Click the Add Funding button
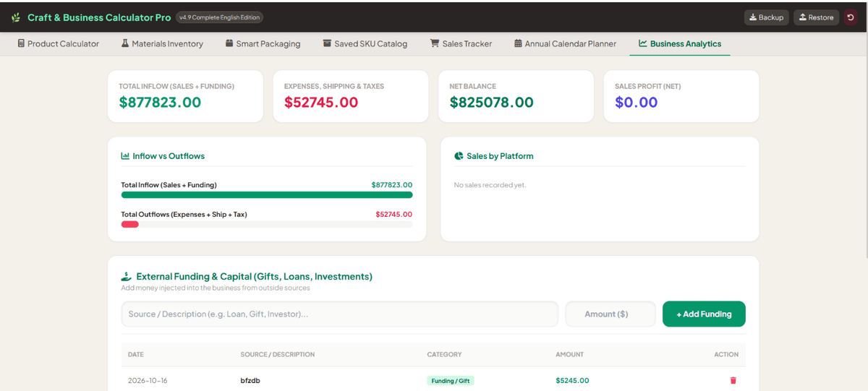 click(x=704, y=314)
